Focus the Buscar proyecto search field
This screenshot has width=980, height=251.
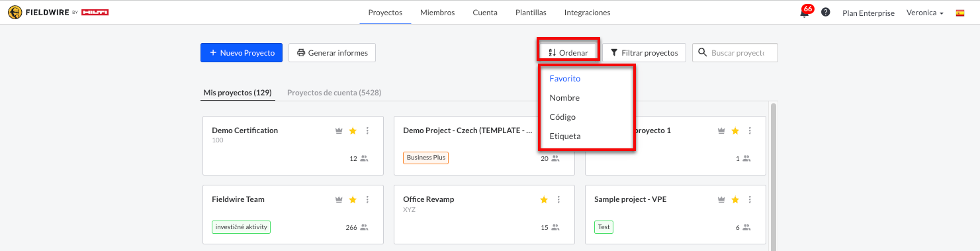[x=735, y=53]
